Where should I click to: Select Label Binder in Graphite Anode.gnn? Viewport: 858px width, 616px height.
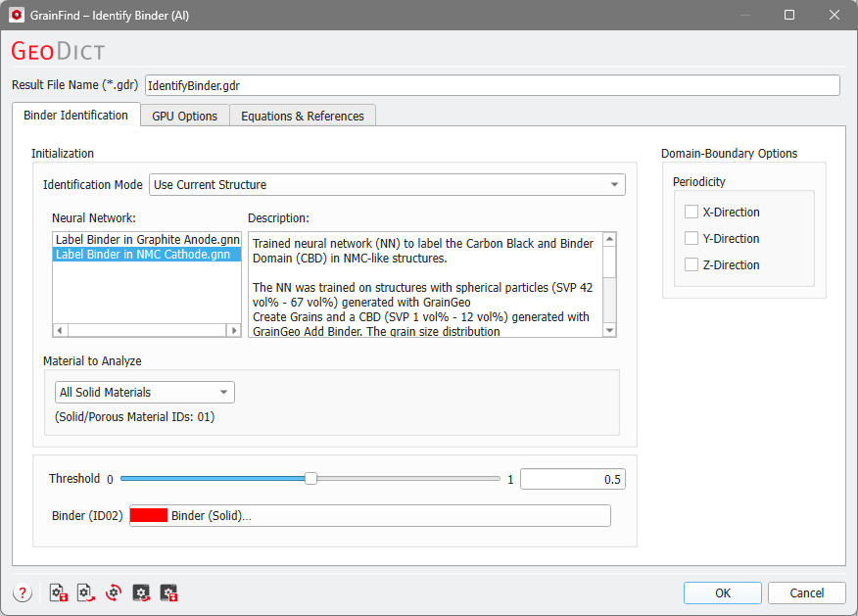click(147, 240)
